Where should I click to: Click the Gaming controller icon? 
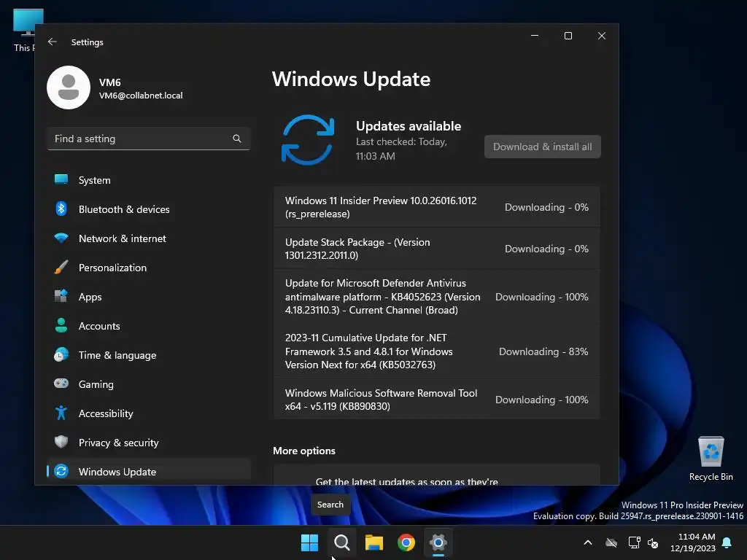tap(61, 384)
